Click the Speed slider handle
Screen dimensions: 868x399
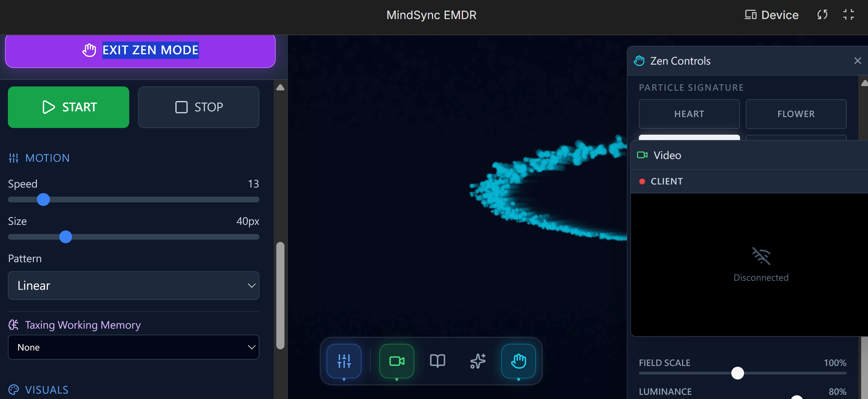pos(43,200)
